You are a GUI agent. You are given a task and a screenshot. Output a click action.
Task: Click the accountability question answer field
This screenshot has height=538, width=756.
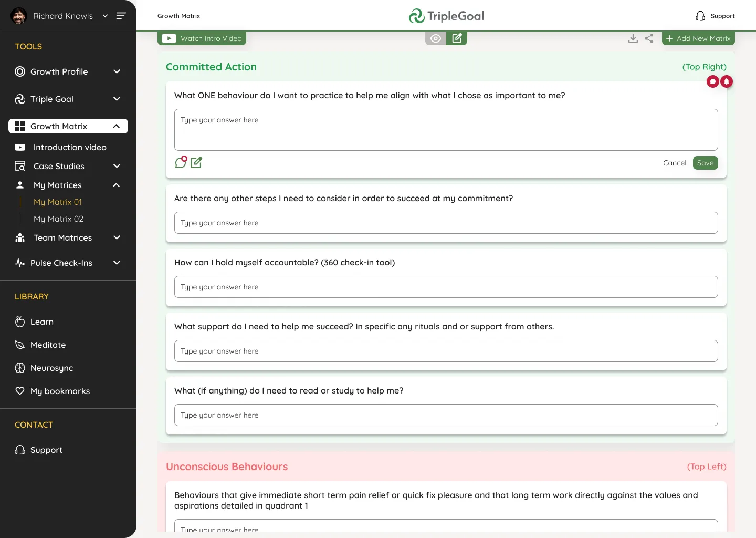[446, 287]
